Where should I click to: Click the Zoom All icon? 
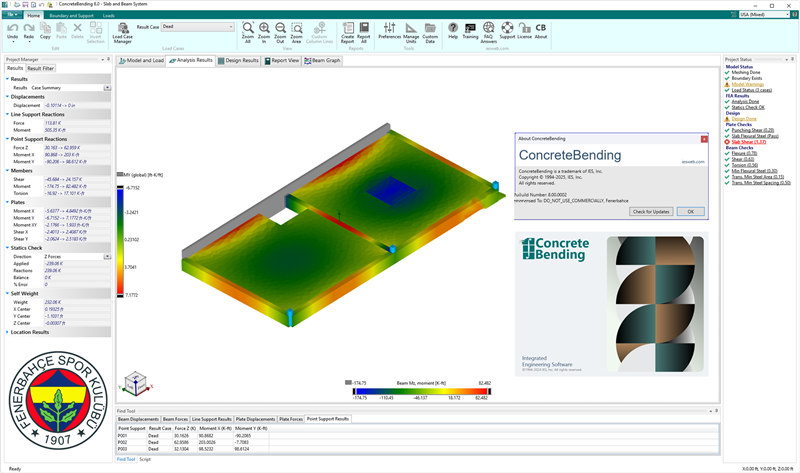pyautogui.click(x=247, y=28)
